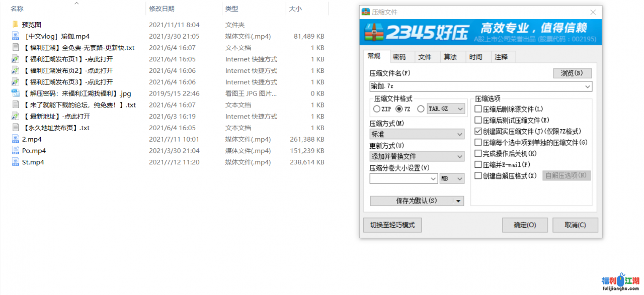Switch to the 密码 tab

point(399,57)
